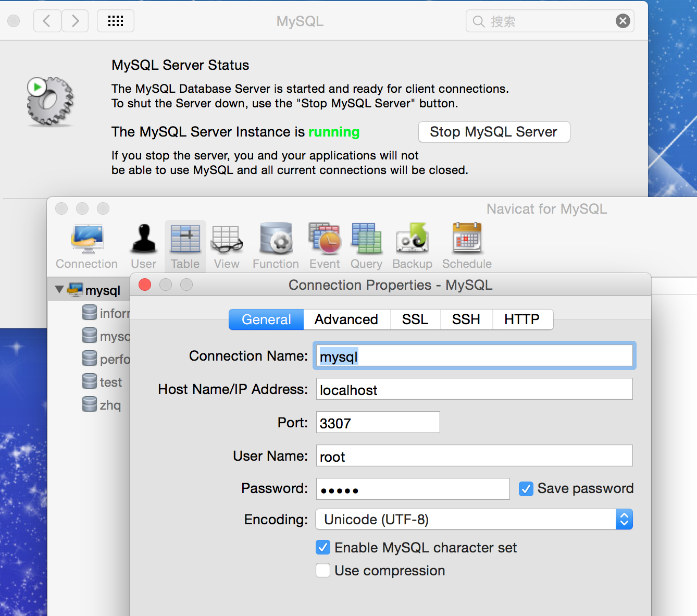Select the zhq database icon
This screenshot has width=697, height=616.
point(90,404)
